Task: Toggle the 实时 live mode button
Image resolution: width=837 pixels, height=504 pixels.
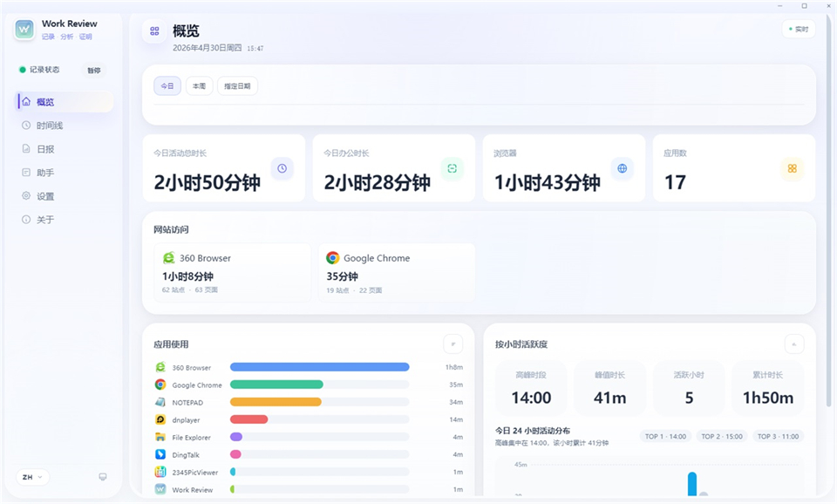Action: click(798, 30)
